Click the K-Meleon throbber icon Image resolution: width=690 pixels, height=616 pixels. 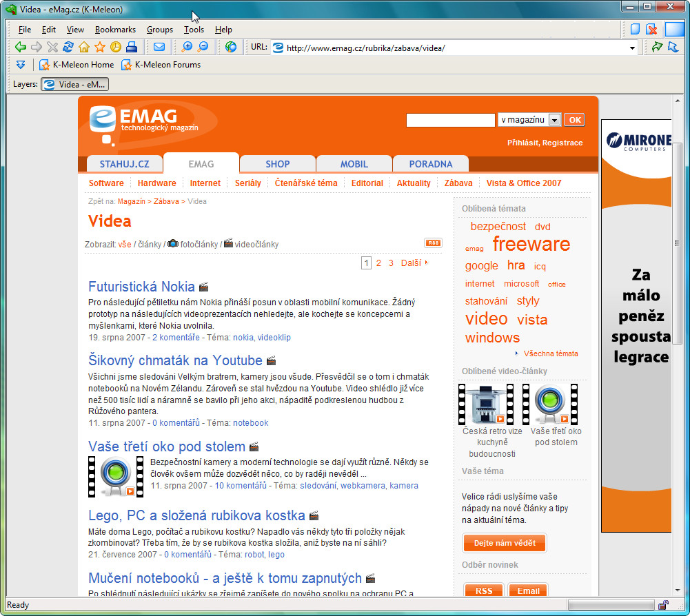[x=674, y=29]
